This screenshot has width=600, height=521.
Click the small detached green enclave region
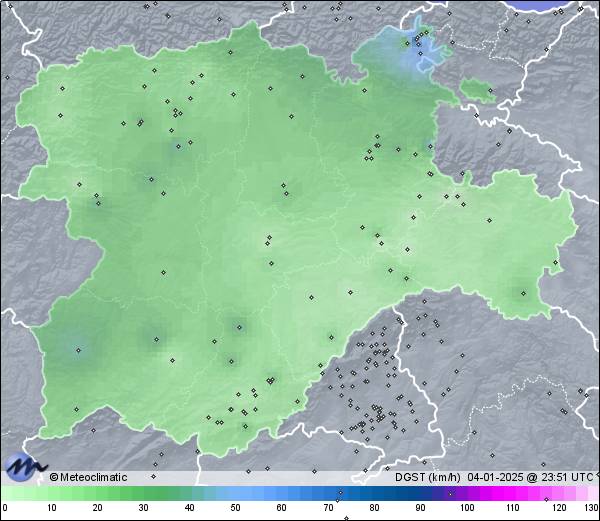478,90
